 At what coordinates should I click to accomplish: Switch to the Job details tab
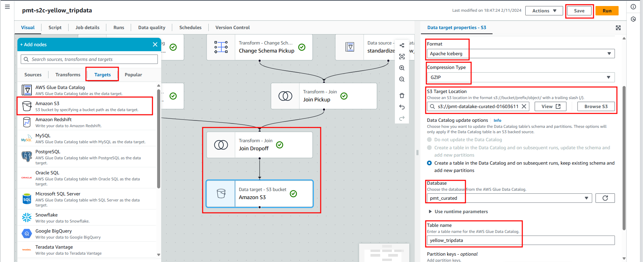click(x=87, y=27)
